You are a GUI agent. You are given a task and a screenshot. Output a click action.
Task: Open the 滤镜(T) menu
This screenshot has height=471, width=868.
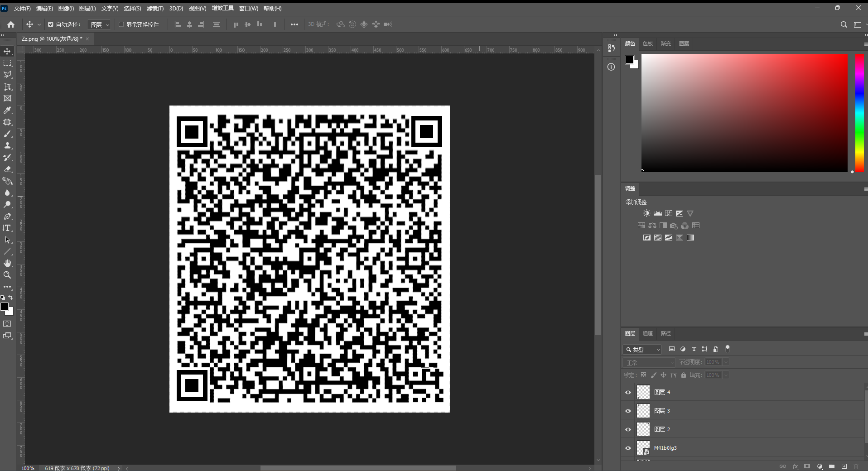[x=155, y=9]
